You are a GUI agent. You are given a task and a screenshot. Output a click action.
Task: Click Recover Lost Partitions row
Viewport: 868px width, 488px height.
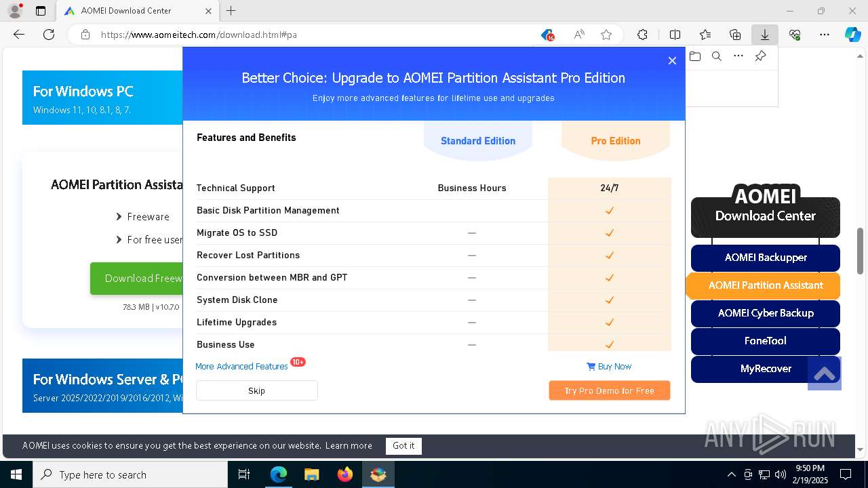click(433, 255)
